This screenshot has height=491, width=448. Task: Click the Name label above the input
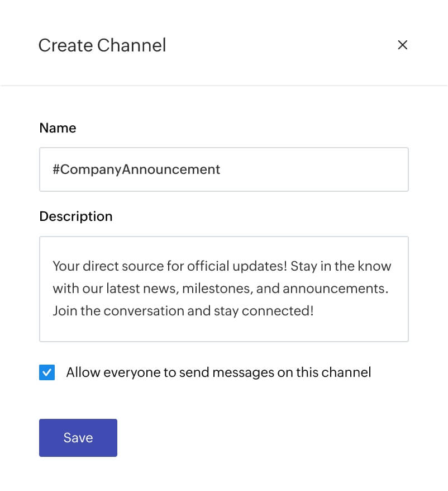point(58,128)
